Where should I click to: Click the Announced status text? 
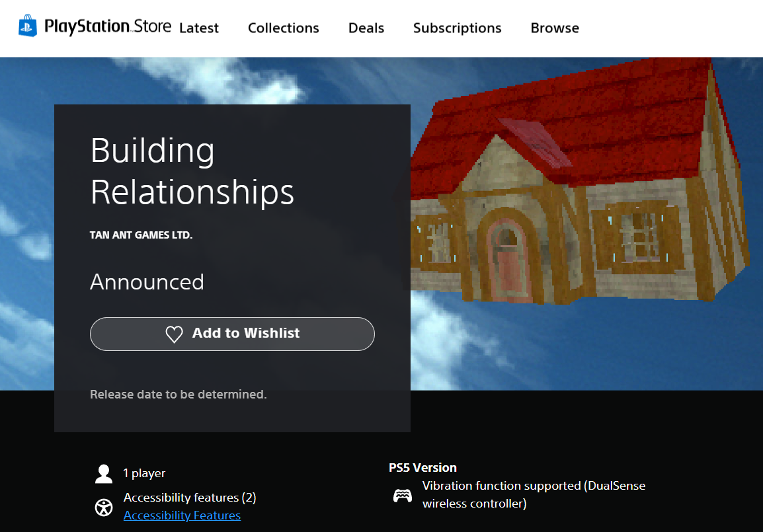pyautogui.click(x=147, y=282)
